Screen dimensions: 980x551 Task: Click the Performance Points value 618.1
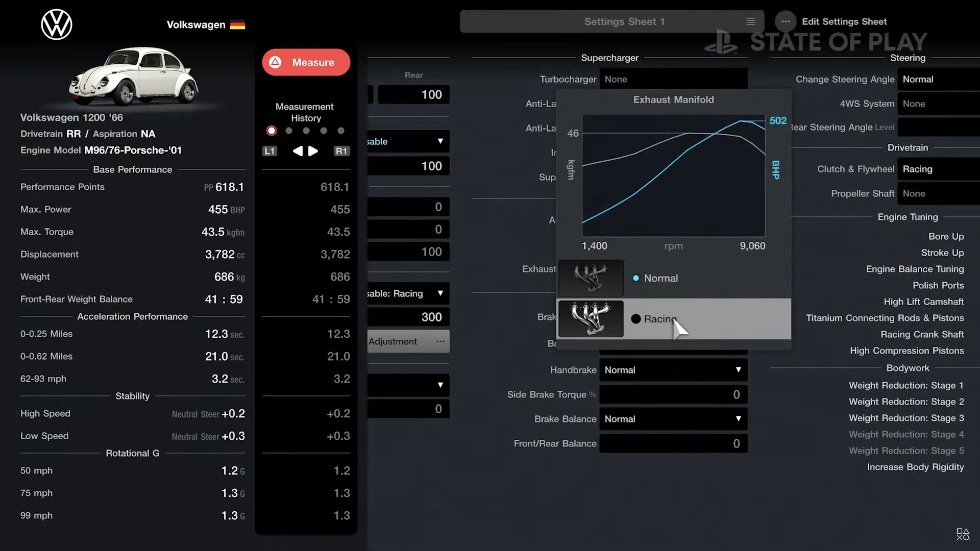(229, 187)
